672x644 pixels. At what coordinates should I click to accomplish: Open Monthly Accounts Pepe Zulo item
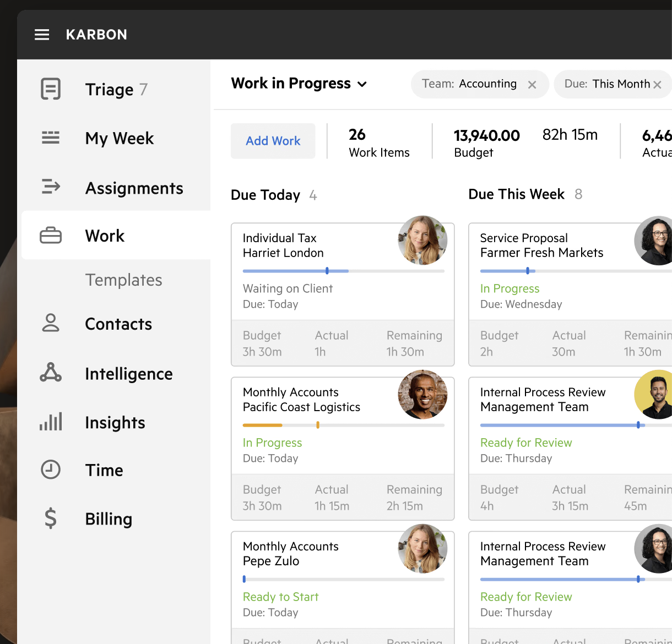291,554
